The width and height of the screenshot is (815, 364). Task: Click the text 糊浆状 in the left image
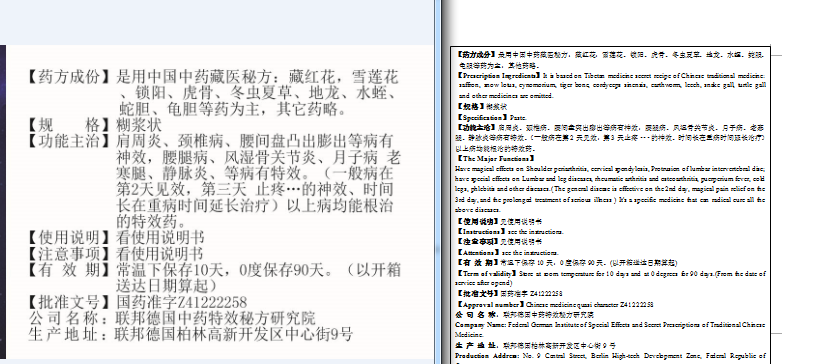tap(139, 125)
